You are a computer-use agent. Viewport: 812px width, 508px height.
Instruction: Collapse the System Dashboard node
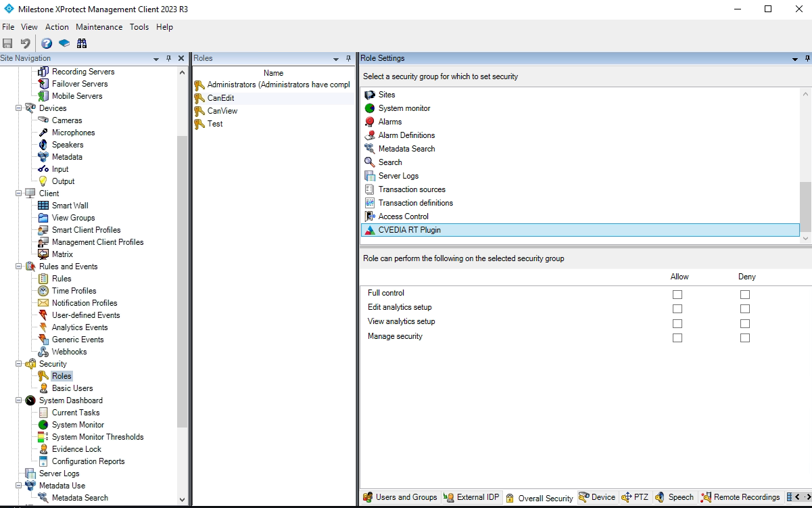(x=19, y=400)
